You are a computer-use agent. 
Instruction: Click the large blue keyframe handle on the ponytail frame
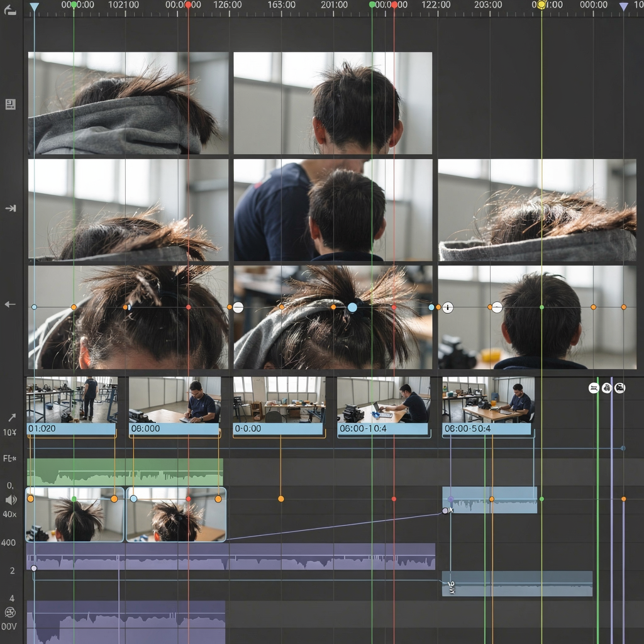click(x=352, y=308)
